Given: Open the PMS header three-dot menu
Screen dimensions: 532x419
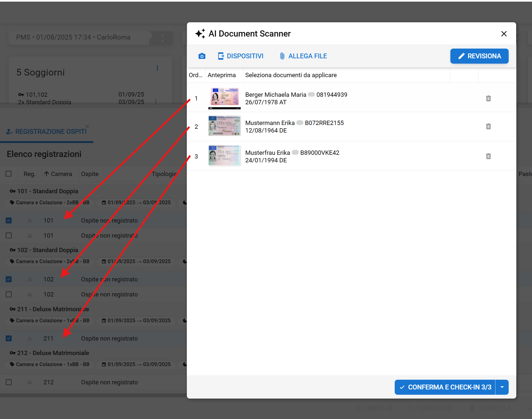Looking at the screenshot, I should click(x=162, y=38).
